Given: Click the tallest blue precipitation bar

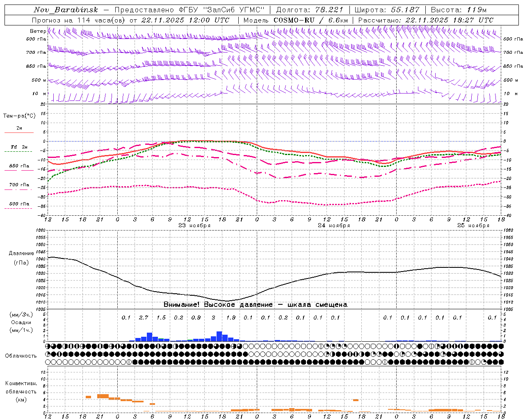Looking at the screenshot, I should (219, 336).
